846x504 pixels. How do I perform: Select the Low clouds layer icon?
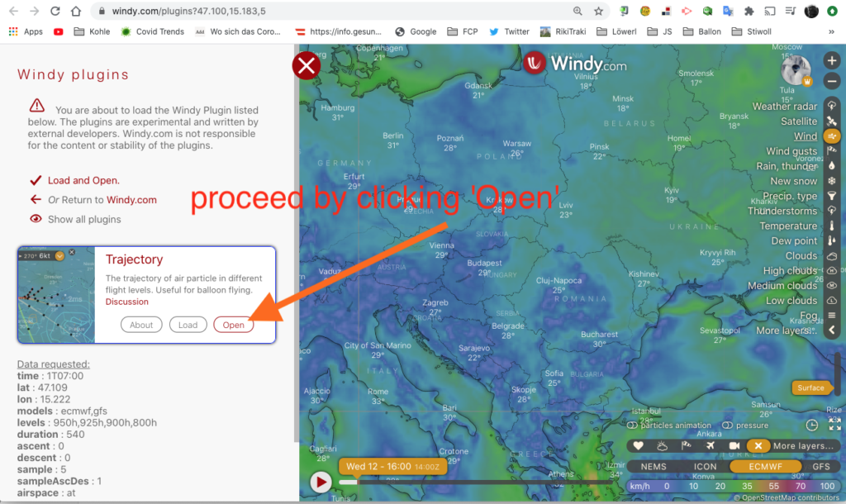pos(832,301)
